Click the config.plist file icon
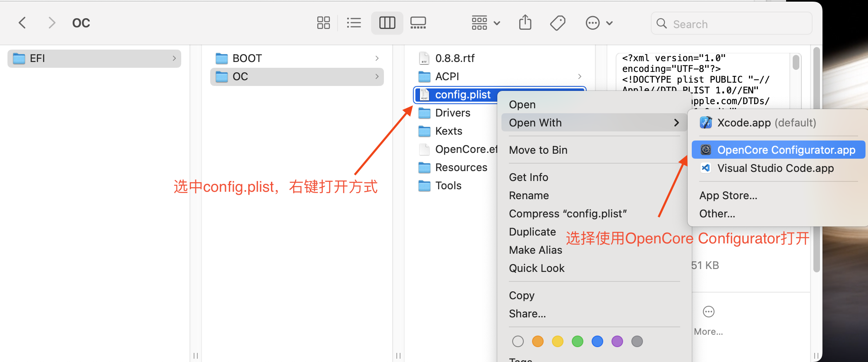 (424, 95)
